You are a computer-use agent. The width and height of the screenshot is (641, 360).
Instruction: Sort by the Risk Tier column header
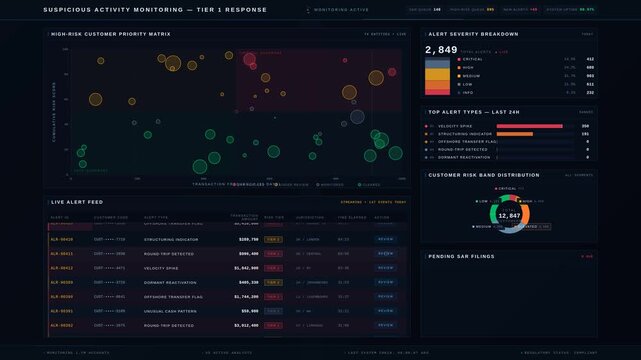[x=274, y=217]
